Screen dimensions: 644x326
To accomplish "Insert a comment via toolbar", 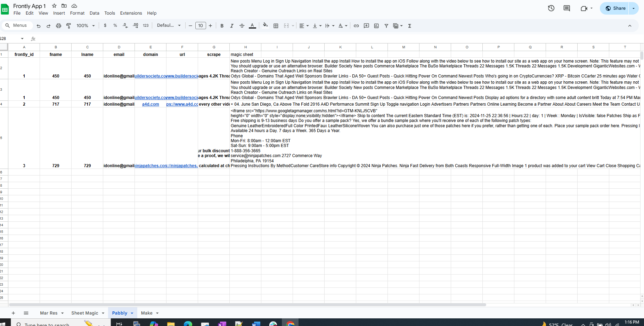I will pos(366,26).
